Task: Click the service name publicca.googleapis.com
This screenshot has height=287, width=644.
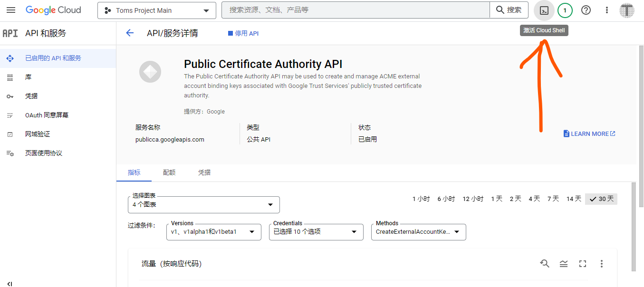Action: pyautogui.click(x=170, y=140)
